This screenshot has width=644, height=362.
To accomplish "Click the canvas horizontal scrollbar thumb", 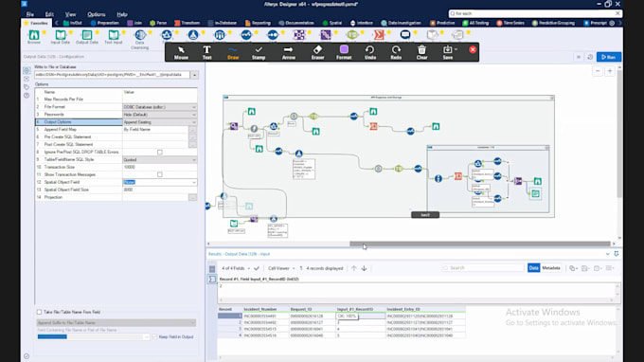I will click(x=480, y=244).
